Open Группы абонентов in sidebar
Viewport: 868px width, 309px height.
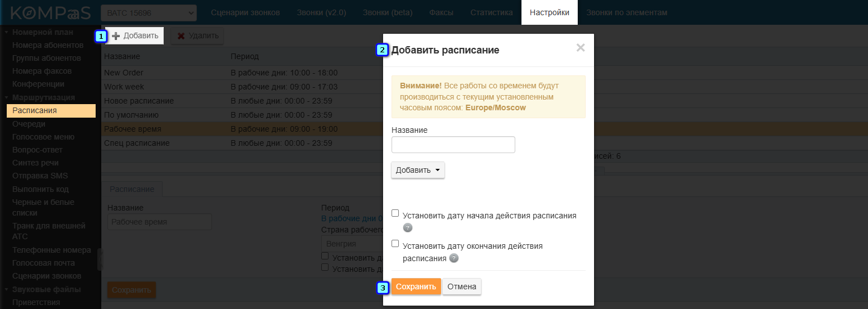pyautogui.click(x=47, y=58)
